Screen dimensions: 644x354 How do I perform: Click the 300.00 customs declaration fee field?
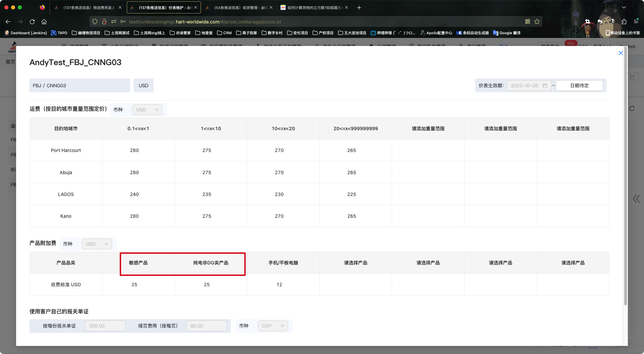pyautogui.click(x=105, y=326)
